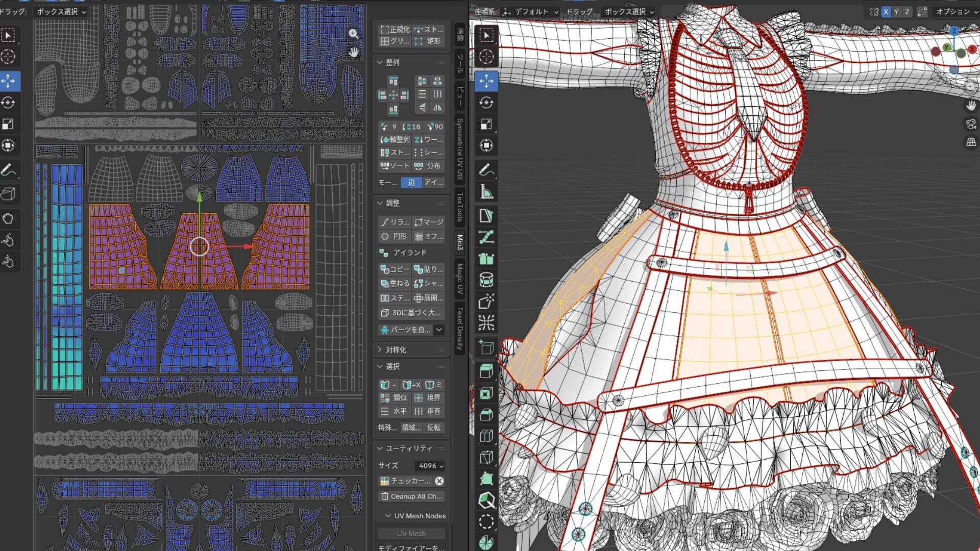The width and height of the screenshot is (980, 551).
Task: Switch to the TexTools sidebar tab
Action: coord(460,207)
